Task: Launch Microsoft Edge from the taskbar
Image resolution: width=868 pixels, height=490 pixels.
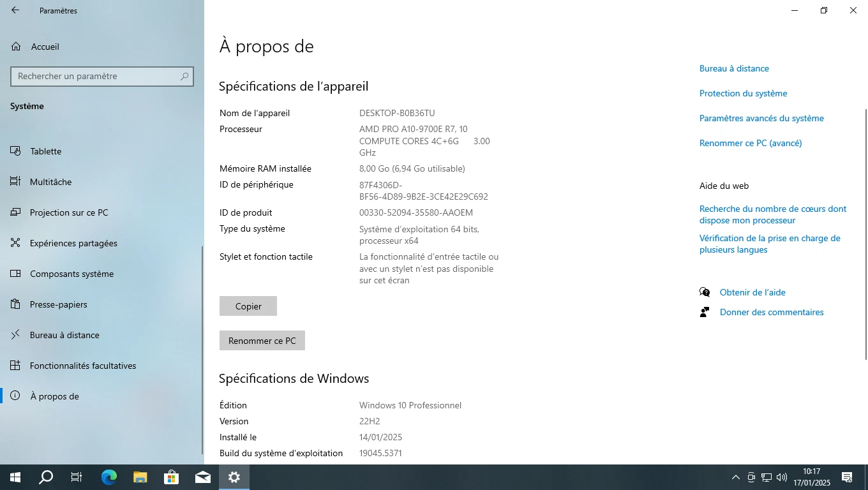Action: (x=109, y=477)
